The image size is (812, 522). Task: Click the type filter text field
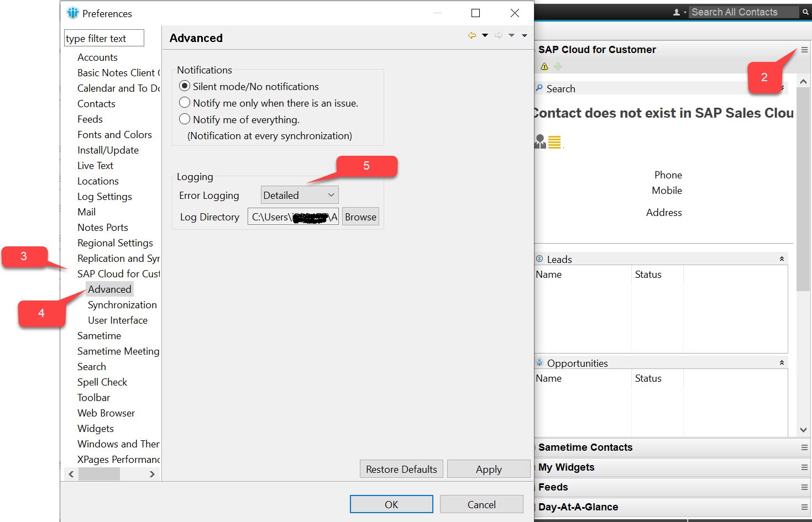[104, 38]
